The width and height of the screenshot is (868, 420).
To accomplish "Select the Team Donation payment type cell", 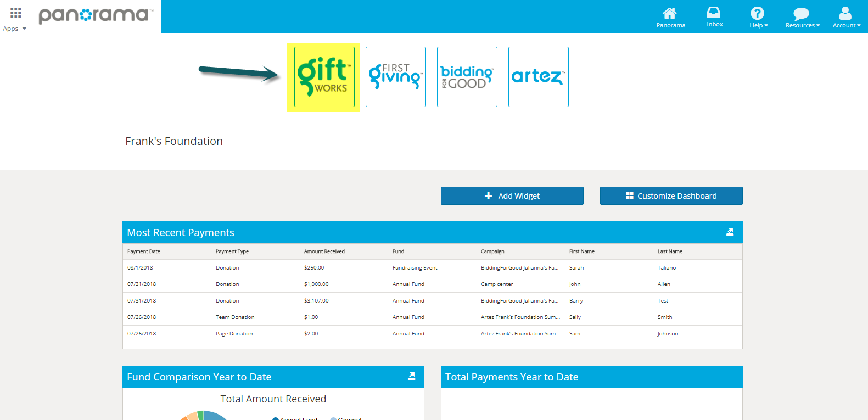I will 235,317.
